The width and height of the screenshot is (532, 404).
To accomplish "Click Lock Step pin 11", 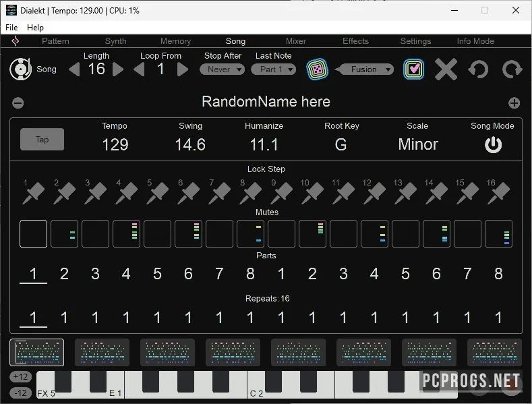I will (343, 193).
